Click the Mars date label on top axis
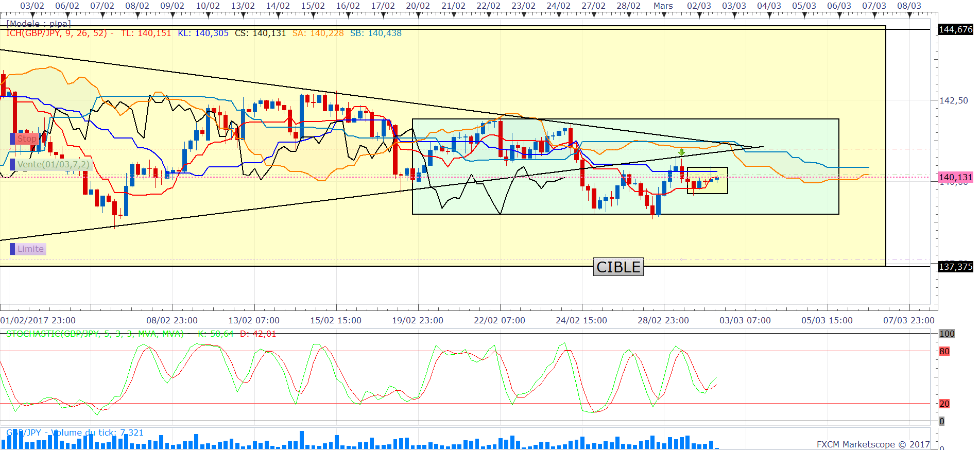This screenshot has height=450, width=980. click(x=663, y=6)
